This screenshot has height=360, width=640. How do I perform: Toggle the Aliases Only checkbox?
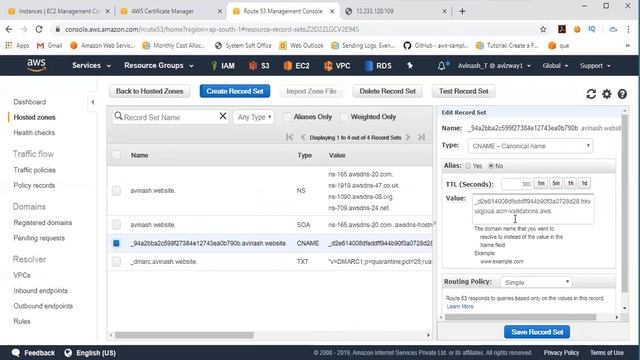pos(287,117)
